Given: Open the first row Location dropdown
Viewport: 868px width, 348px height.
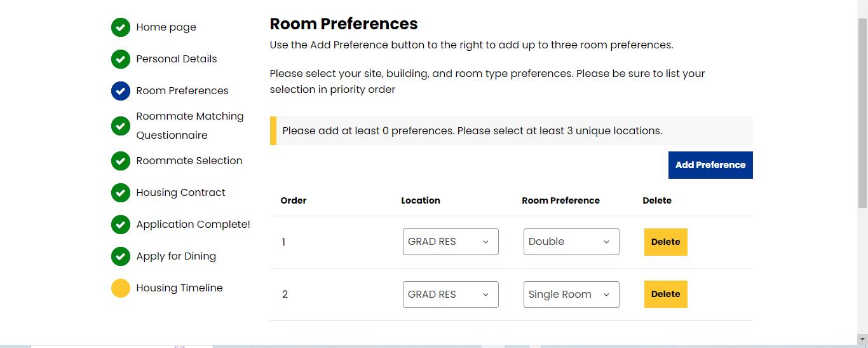Looking at the screenshot, I should click(x=451, y=242).
